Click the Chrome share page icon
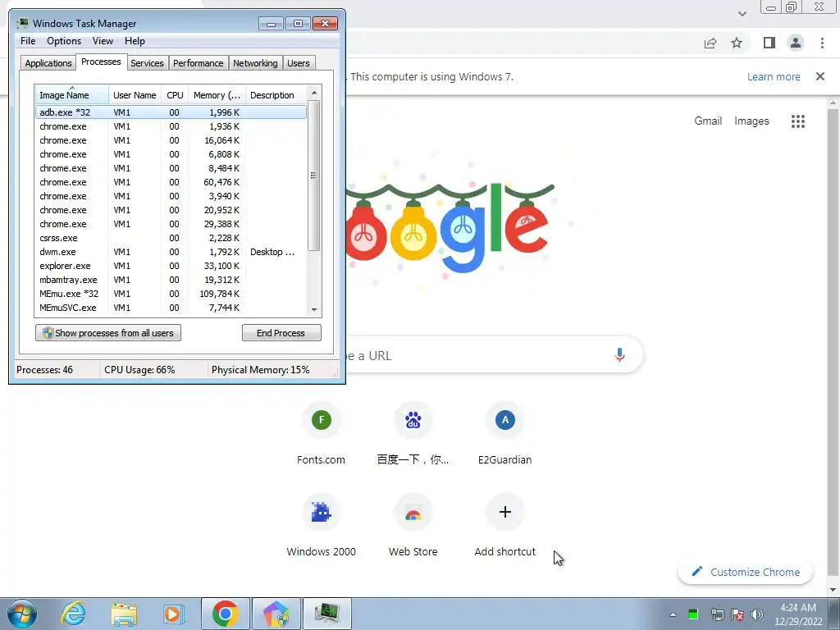 (710, 43)
